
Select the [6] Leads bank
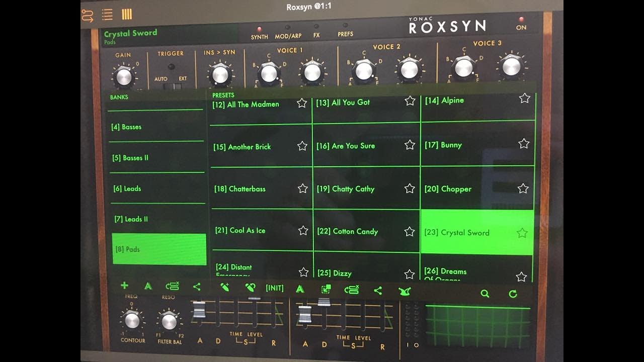(x=157, y=189)
